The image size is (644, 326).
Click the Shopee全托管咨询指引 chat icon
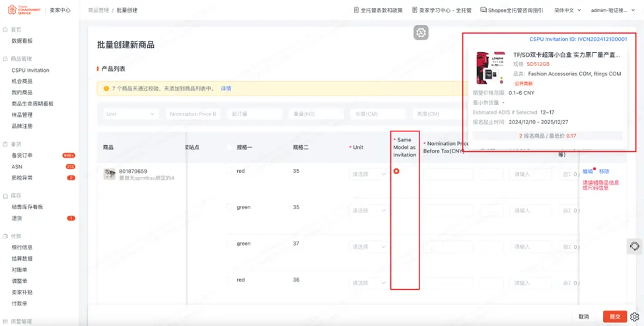483,11
